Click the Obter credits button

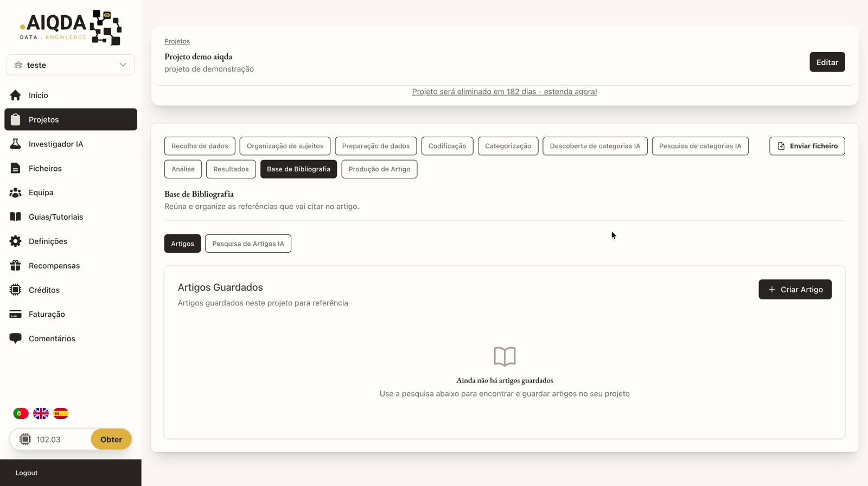[x=111, y=439]
